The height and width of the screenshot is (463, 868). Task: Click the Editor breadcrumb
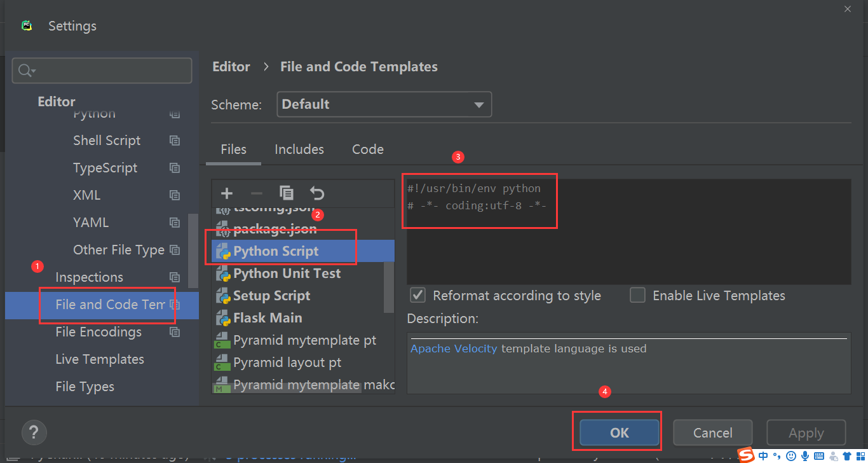tap(231, 67)
